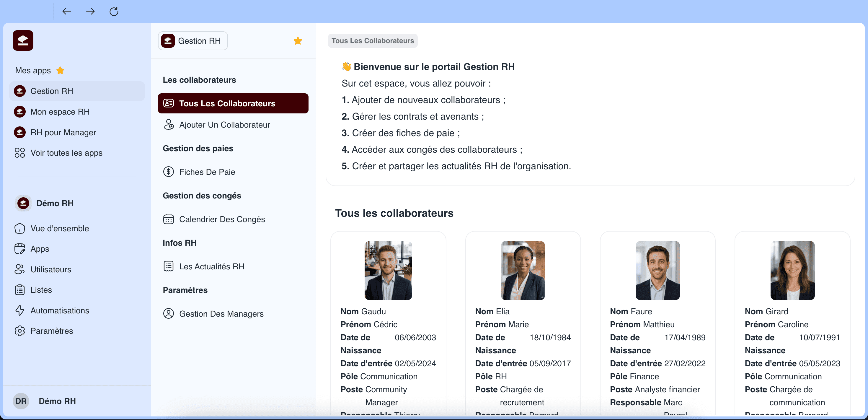Click the Calendrier Des Congés calendar icon
Image resolution: width=868 pixels, height=420 pixels.
[x=169, y=219]
